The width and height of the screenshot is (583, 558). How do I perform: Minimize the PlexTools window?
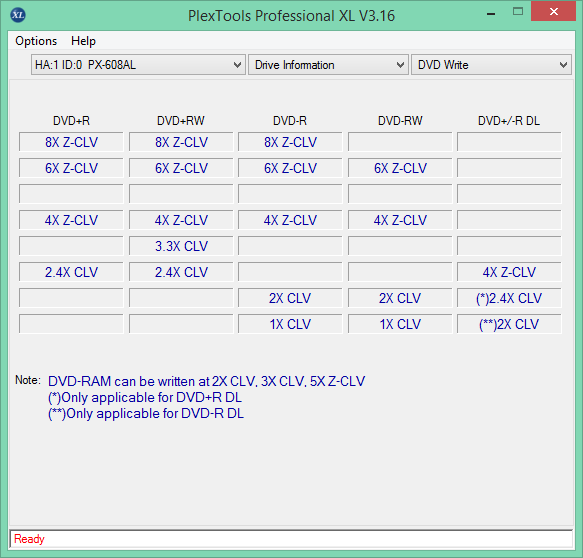491,14
